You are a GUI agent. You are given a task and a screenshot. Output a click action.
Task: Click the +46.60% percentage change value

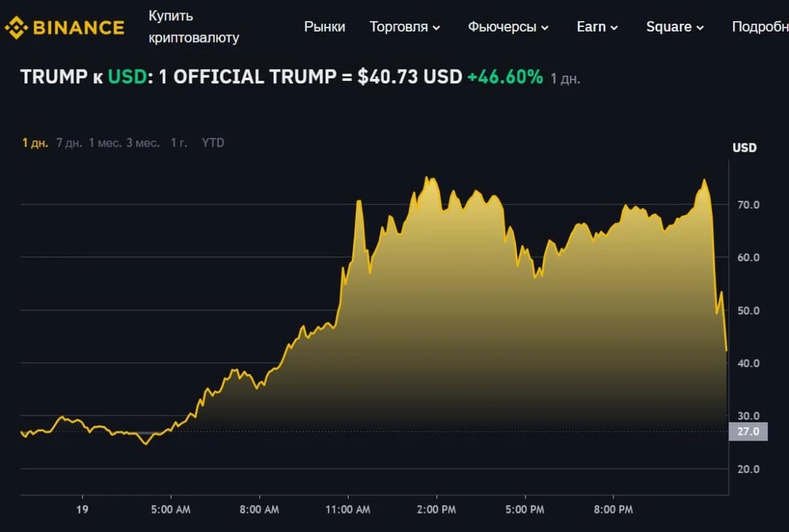click(x=506, y=77)
